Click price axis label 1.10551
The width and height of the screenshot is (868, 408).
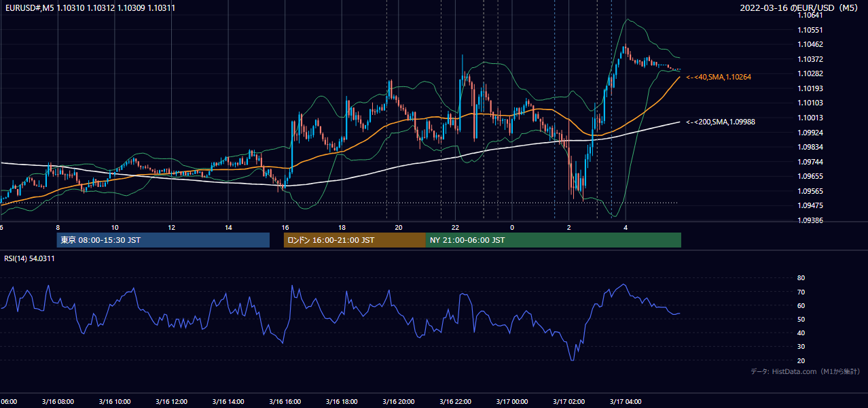coord(810,30)
